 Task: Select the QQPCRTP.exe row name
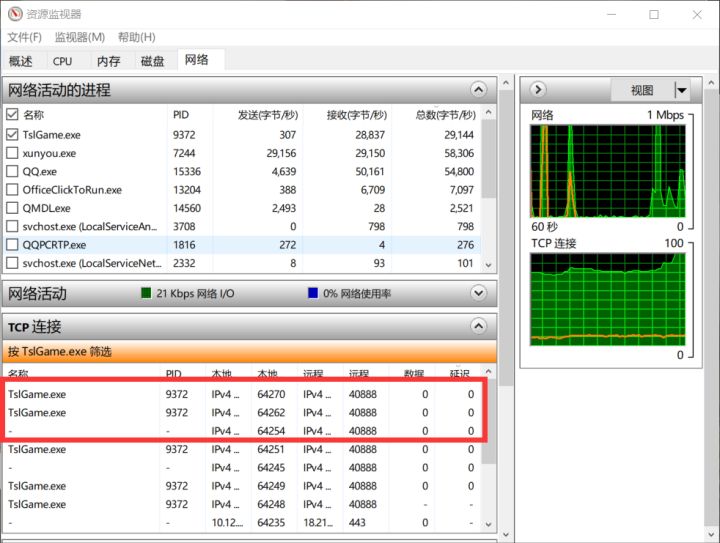pos(54,245)
